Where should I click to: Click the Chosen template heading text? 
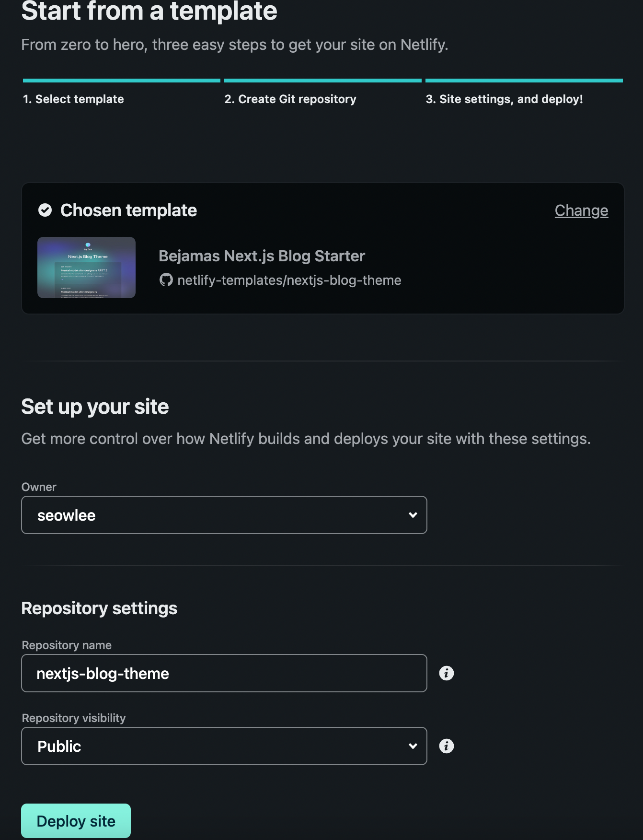[128, 210]
